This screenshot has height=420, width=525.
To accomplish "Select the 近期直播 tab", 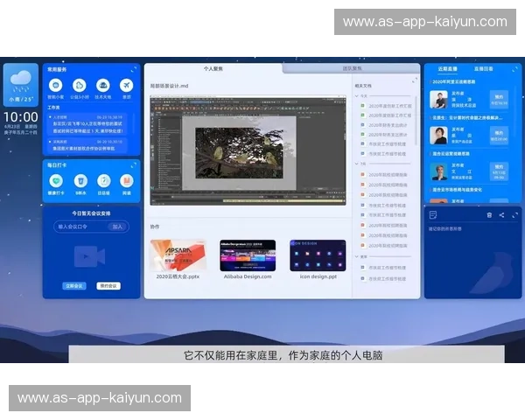I will 448,69.
